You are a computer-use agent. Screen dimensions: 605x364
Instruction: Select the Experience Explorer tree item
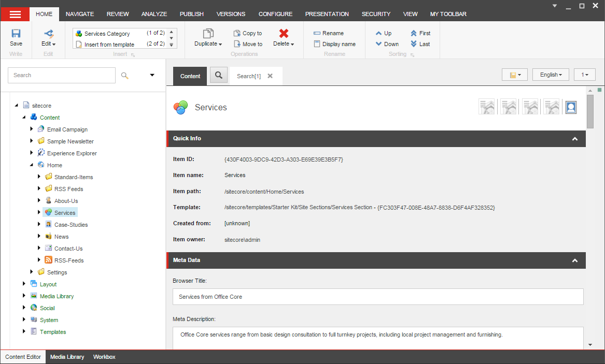(x=72, y=153)
